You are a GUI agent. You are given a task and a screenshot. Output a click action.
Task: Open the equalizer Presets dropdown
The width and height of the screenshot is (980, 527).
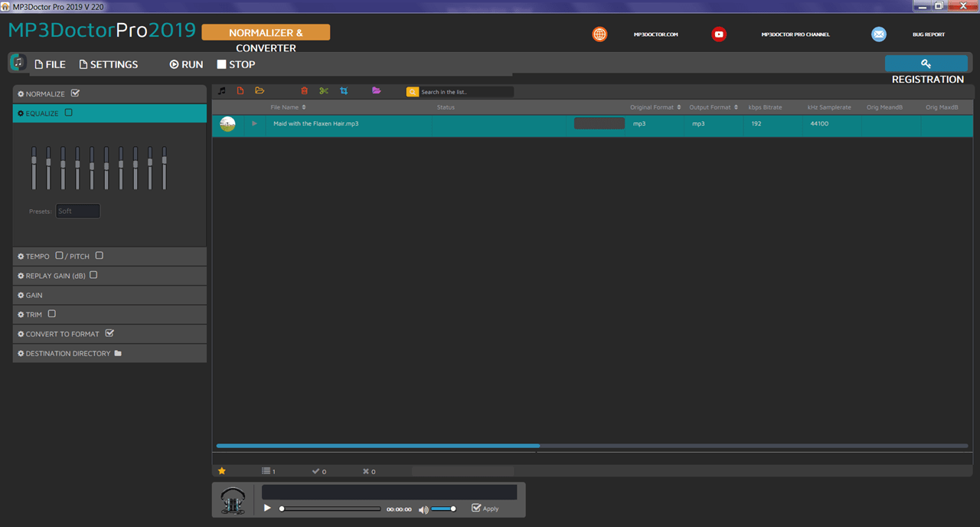click(x=78, y=211)
